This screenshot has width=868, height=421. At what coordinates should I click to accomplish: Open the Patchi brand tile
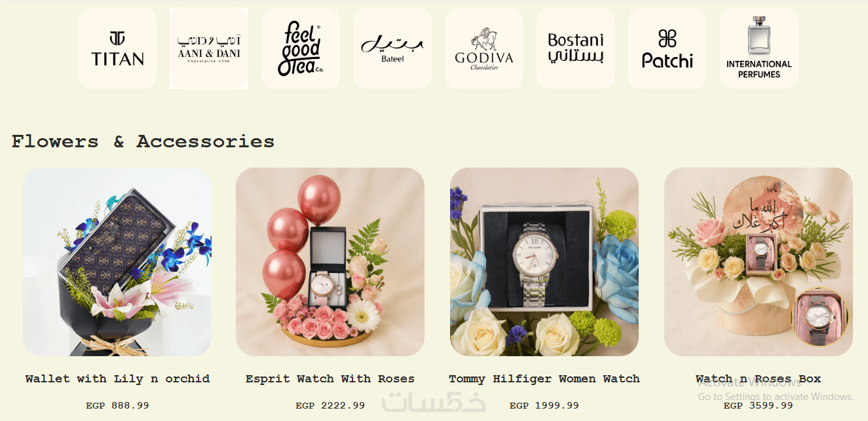[x=668, y=48]
